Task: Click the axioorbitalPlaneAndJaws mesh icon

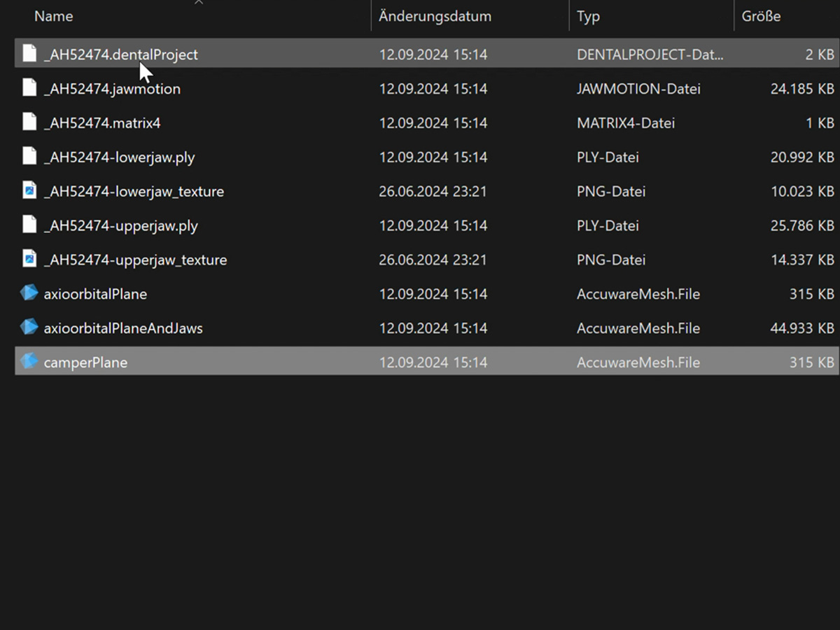Action: click(x=29, y=328)
